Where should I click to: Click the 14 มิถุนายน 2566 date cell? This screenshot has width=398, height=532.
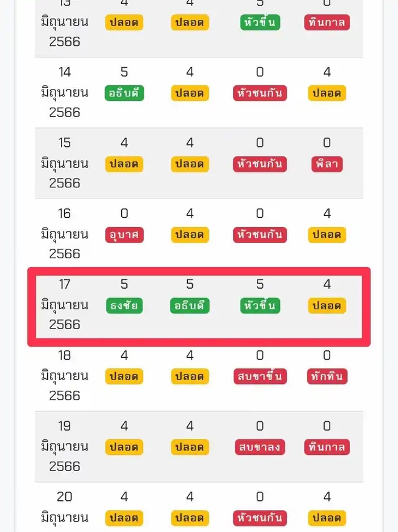pos(65,92)
